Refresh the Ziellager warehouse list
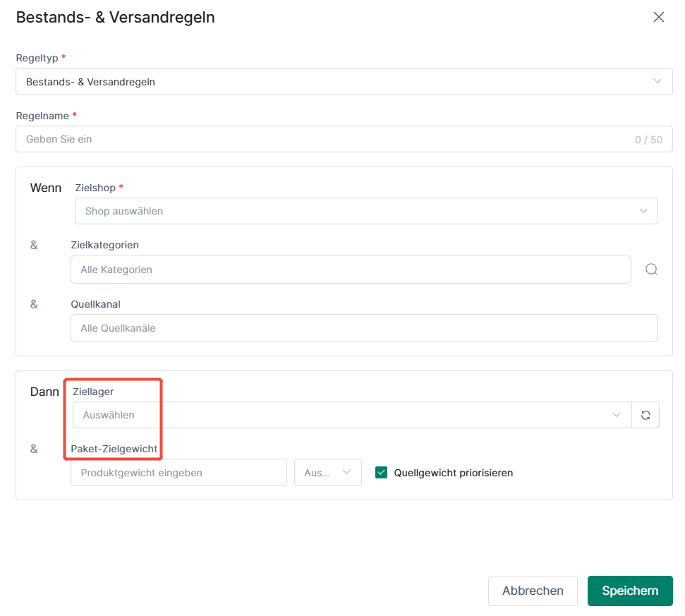685x616 pixels. (x=645, y=415)
